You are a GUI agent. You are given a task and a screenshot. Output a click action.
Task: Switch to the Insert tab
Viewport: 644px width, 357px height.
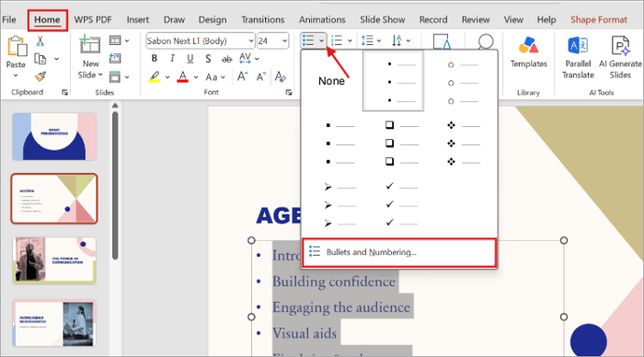pyautogui.click(x=138, y=19)
